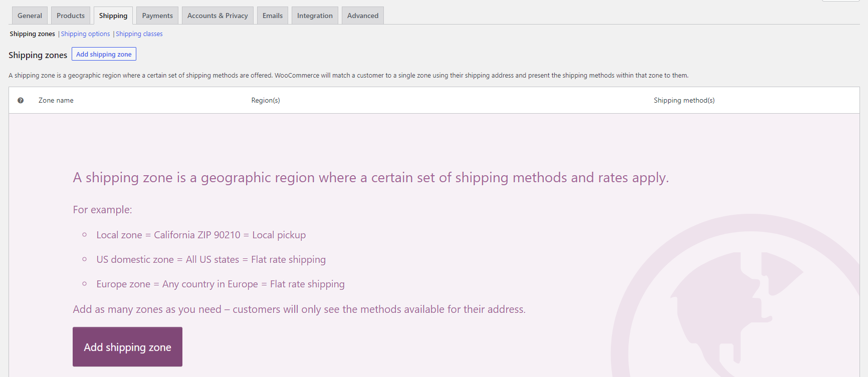Open the Shipping classes link
The width and height of the screenshot is (868, 377).
click(x=139, y=34)
